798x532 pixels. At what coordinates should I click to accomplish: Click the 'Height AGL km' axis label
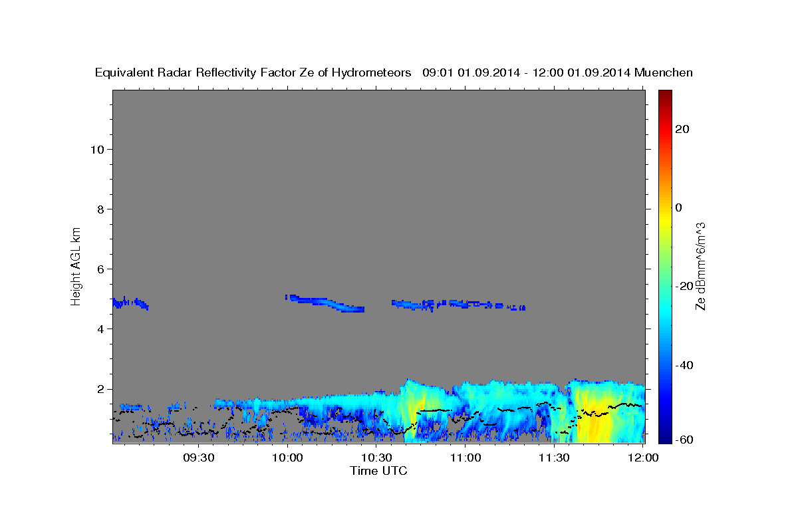(x=76, y=265)
